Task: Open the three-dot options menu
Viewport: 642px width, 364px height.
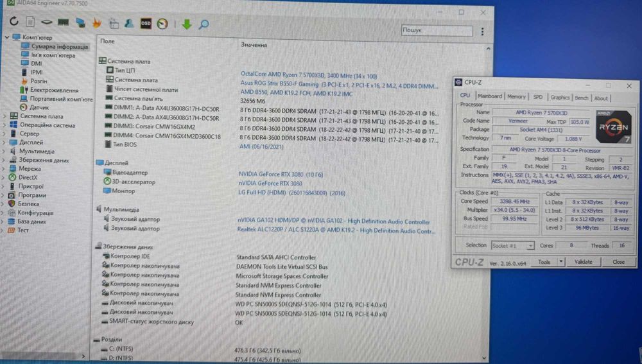Action: [x=482, y=31]
